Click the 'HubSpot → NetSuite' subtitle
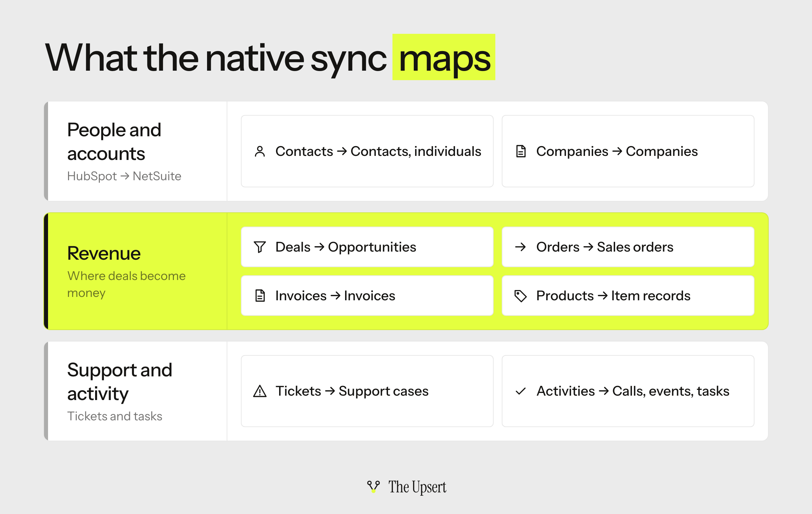This screenshot has height=514, width=812. click(124, 176)
